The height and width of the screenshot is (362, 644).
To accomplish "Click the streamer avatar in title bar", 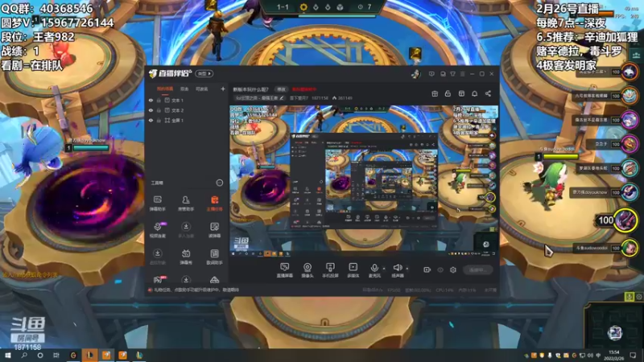I will 415,74.
